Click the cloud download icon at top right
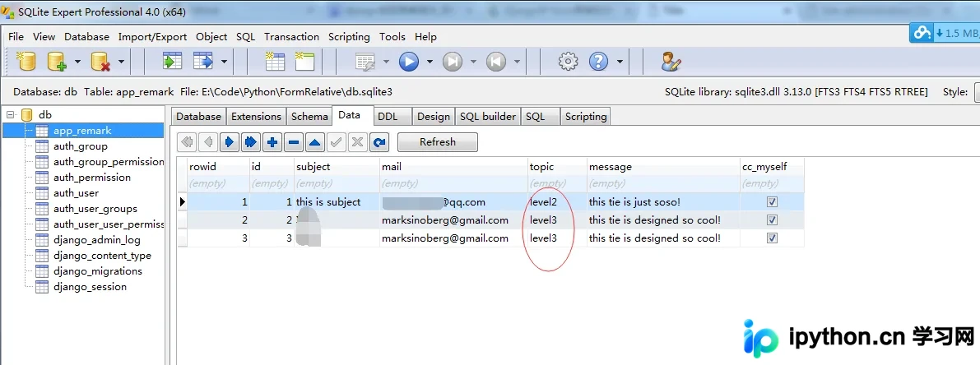Screen dimensions: 980x365 pos(922,33)
